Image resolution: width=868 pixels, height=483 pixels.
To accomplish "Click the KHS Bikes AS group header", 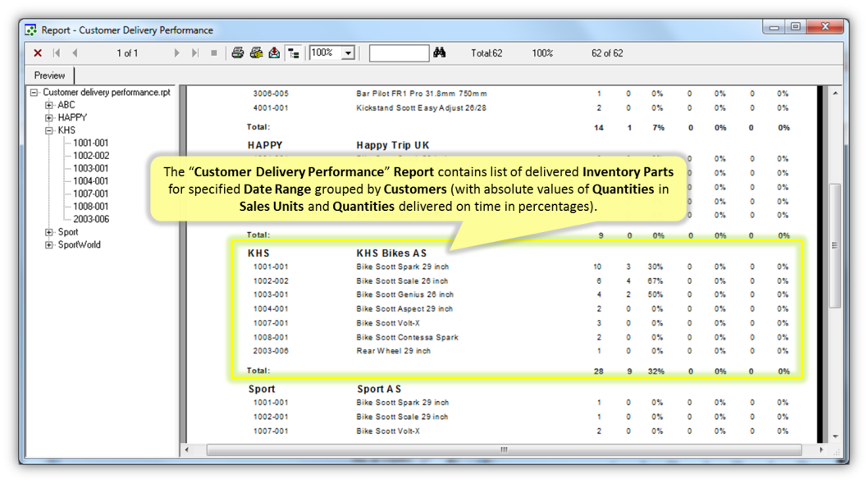I will (x=391, y=253).
